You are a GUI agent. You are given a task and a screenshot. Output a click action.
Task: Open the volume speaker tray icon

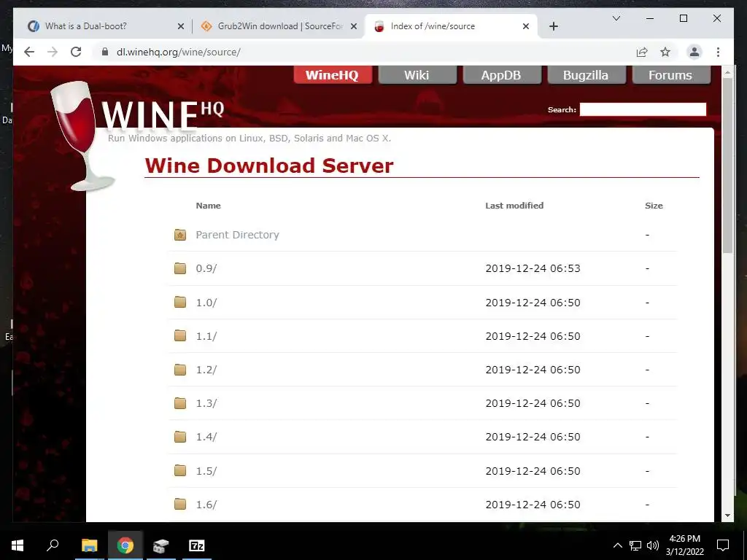(x=652, y=545)
